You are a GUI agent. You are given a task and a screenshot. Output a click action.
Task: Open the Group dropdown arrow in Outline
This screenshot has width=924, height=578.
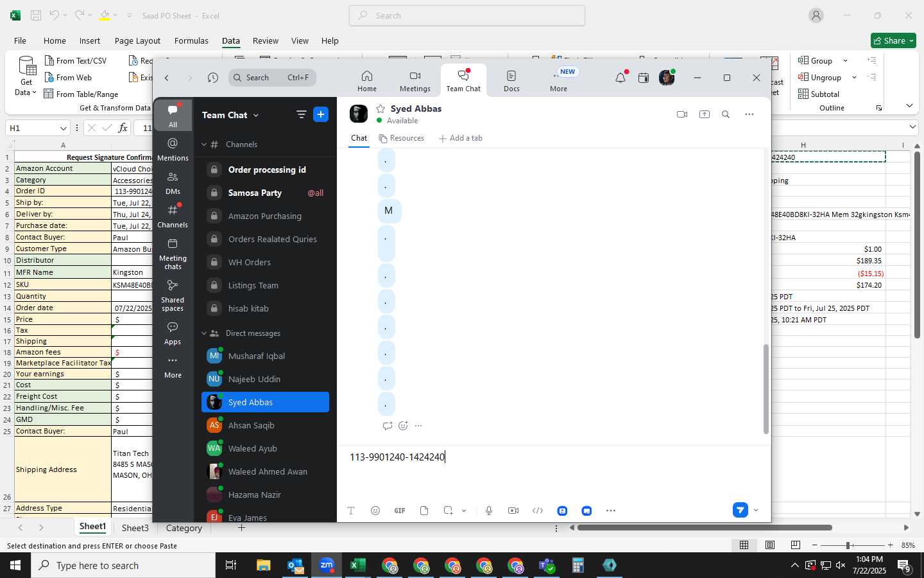pos(845,60)
